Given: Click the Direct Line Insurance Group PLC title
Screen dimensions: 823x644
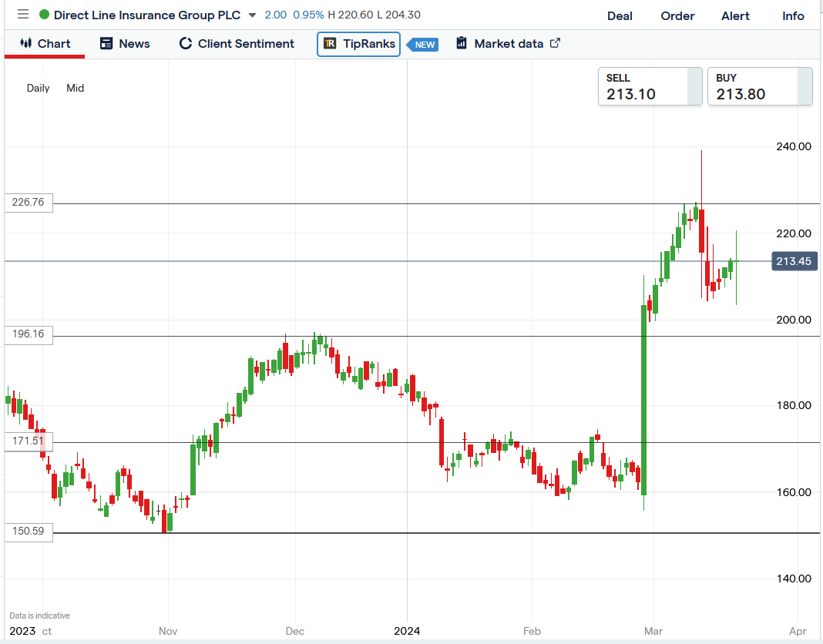Looking at the screenshot, I should click(147, 15).
